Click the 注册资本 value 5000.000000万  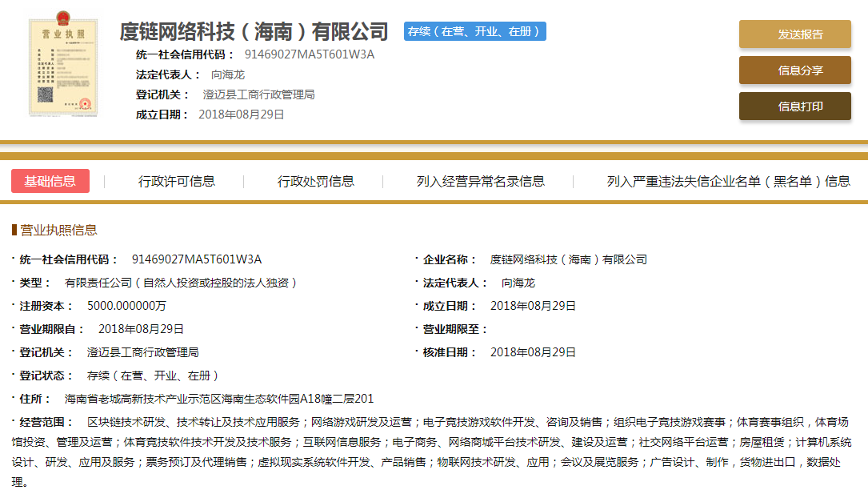(x=126, y=306)
